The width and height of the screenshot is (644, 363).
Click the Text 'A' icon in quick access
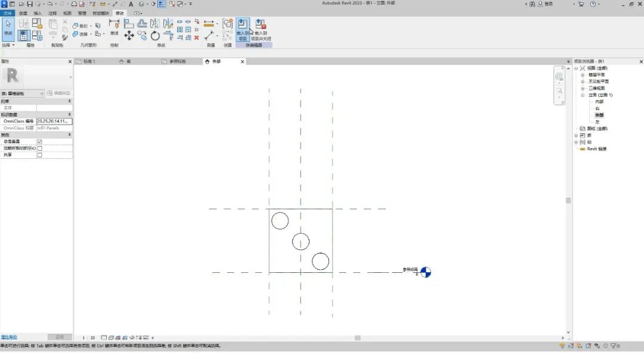pyautogui.click(x=131, y=4)
